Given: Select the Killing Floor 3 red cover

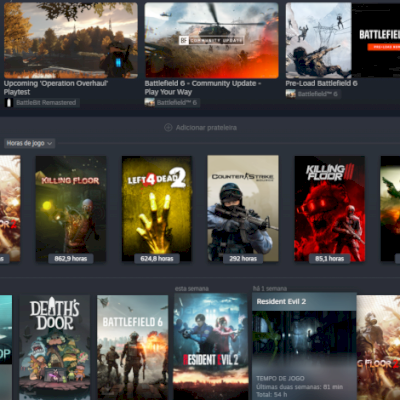Looking at the screenshot, I should click(330, 209).
